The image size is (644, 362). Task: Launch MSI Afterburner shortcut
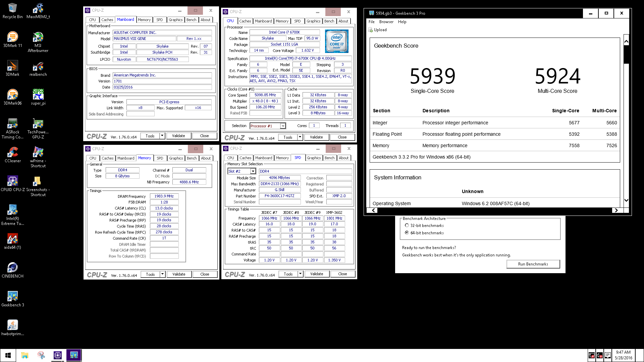click(38, 42)
